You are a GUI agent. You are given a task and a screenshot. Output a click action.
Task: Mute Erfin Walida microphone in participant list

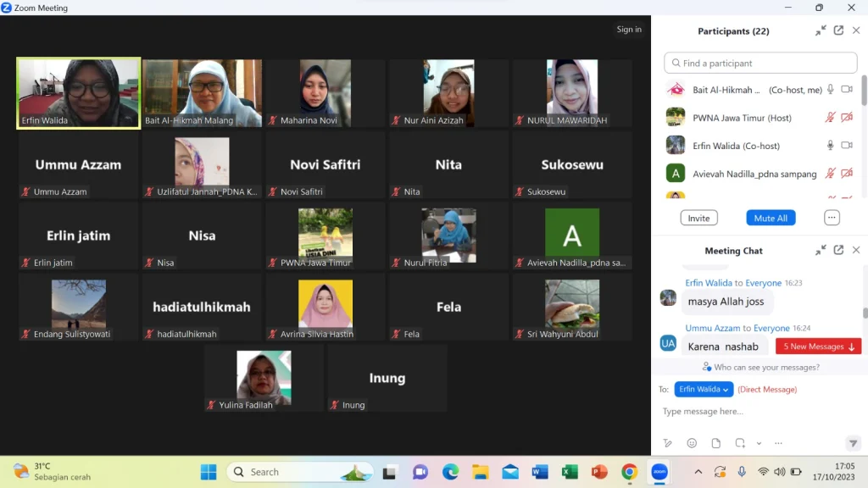pyautogui.click(x=831, y=146)
